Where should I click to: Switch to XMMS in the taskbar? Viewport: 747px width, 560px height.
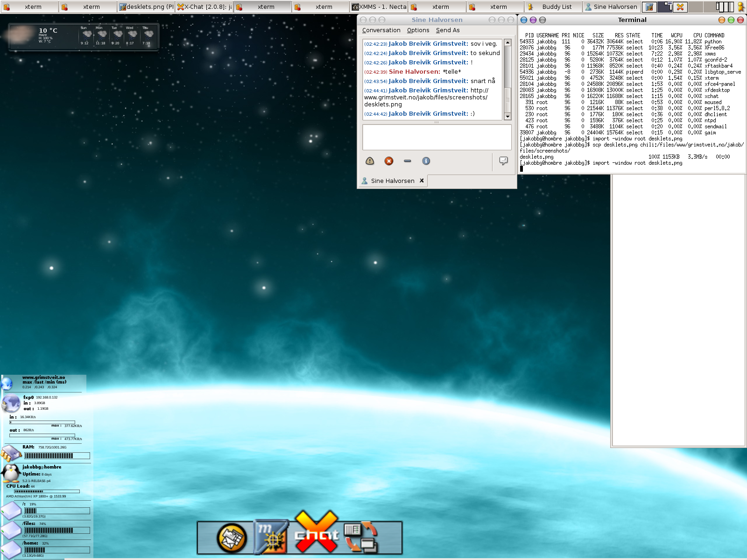pos(379,7)
